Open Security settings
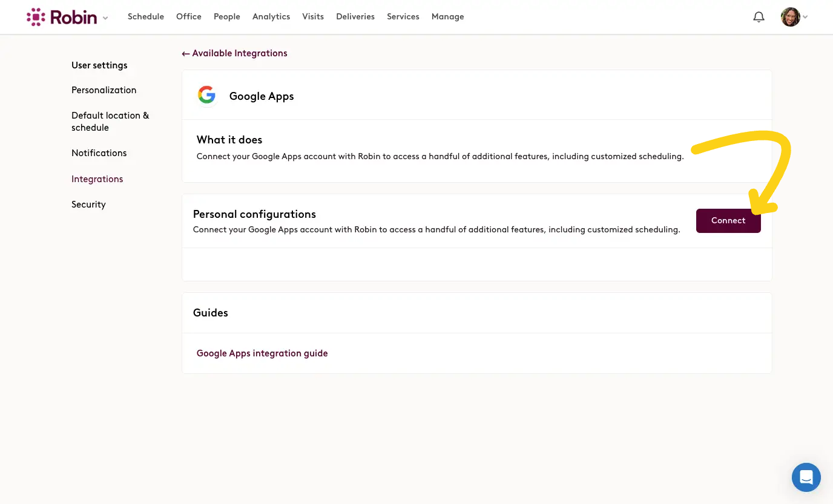 [88, 205]
